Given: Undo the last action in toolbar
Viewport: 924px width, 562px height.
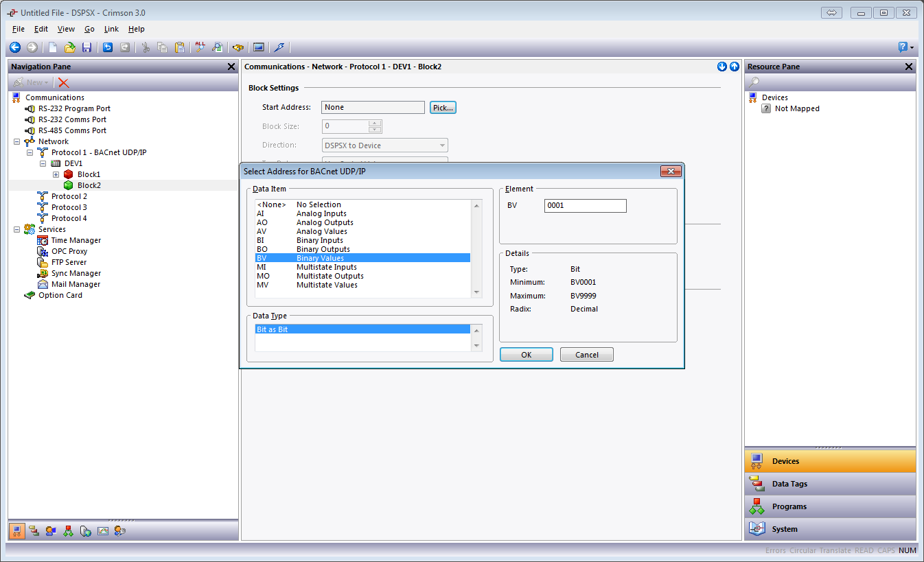Looking at the screenshot, I should click(x=108, y=47).
